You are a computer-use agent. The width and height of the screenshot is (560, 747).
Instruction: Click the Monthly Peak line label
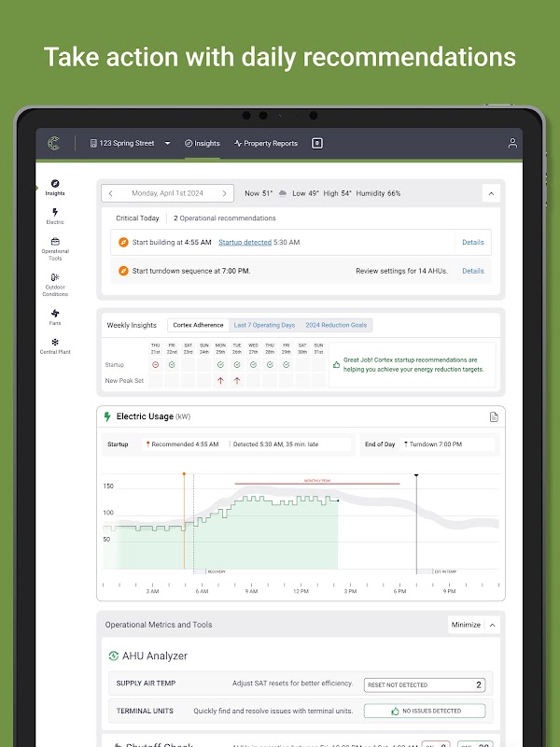pos(317,481)
